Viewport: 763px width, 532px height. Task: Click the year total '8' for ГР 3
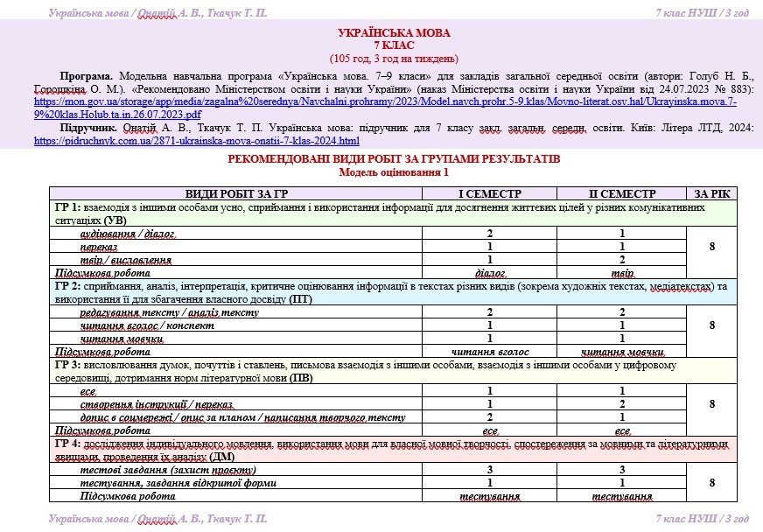(712, 404)
